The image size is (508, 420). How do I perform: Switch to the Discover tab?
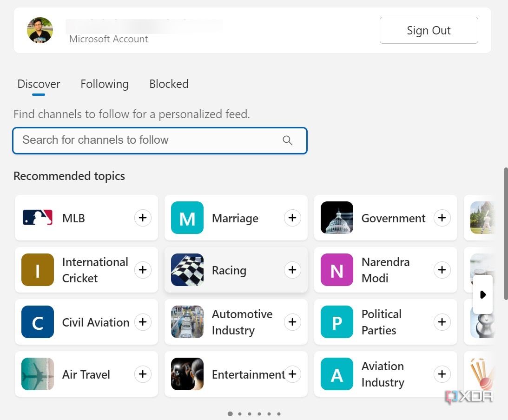(39, 84)
